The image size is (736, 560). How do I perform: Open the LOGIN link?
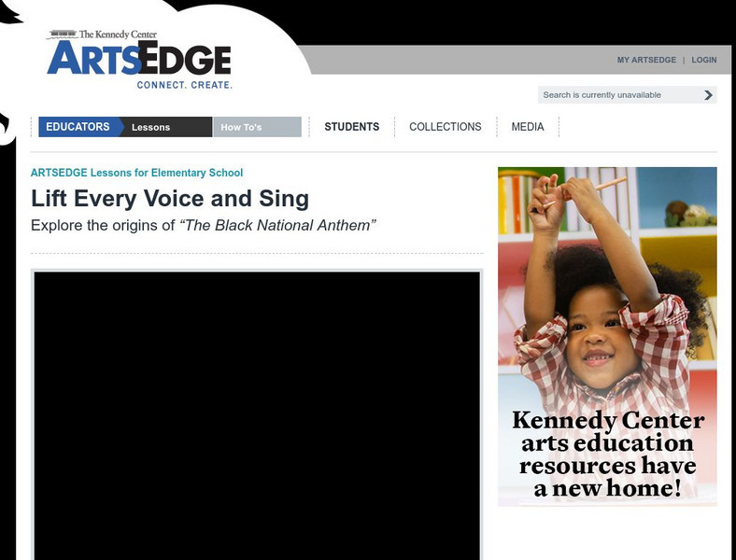coord(703,60)
